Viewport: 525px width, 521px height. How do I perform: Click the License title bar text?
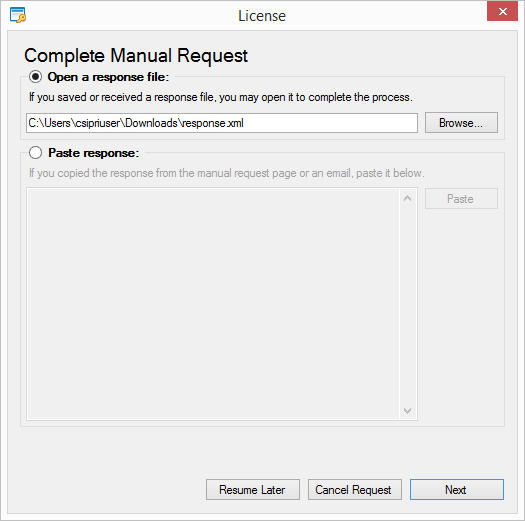262,16
